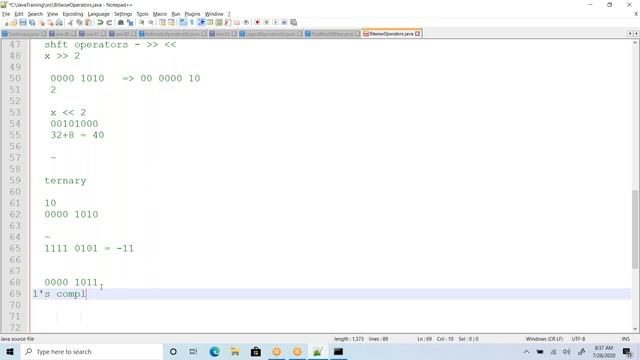The image size is (640, 360).
Task: Click the Cut (scissors) toolbar icon
Action: 70,22
